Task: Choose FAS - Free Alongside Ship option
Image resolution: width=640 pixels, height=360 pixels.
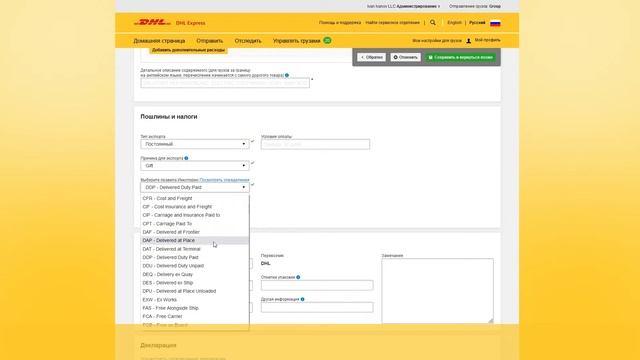Action: tap(195, 308)
